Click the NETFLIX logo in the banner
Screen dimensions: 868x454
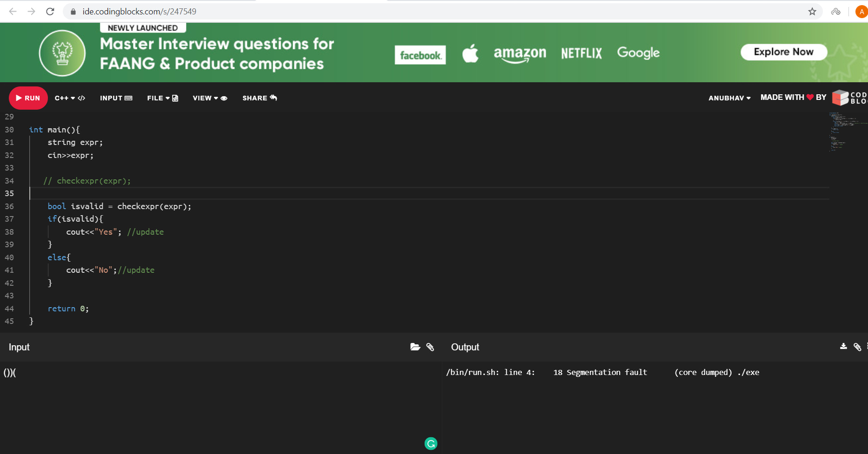[581, 53]
